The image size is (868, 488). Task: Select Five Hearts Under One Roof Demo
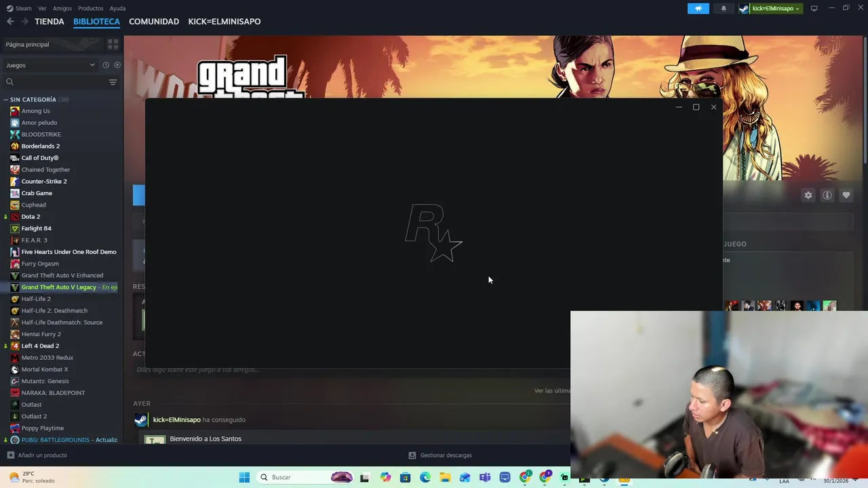(68, 252)
